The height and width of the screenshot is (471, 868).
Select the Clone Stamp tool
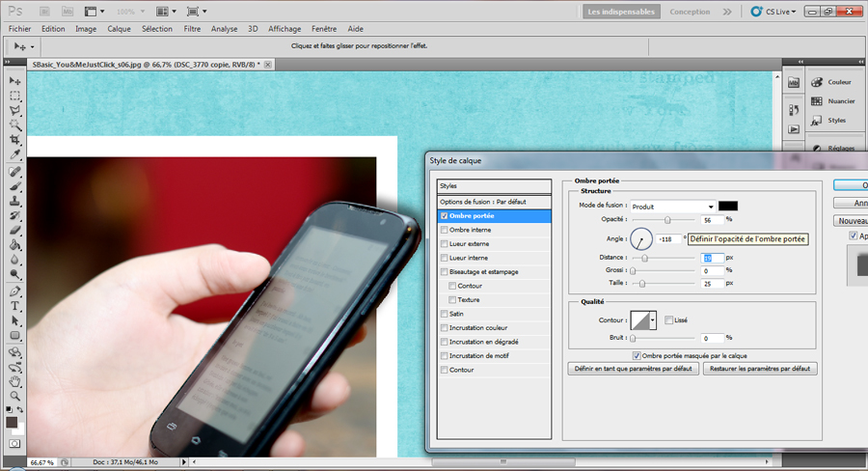click(14, 201)
